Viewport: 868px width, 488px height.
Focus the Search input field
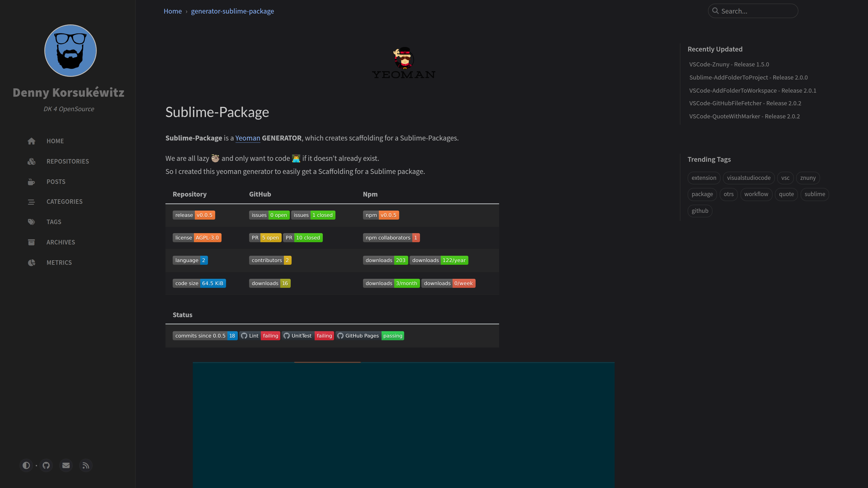click(x=753, y=11)
